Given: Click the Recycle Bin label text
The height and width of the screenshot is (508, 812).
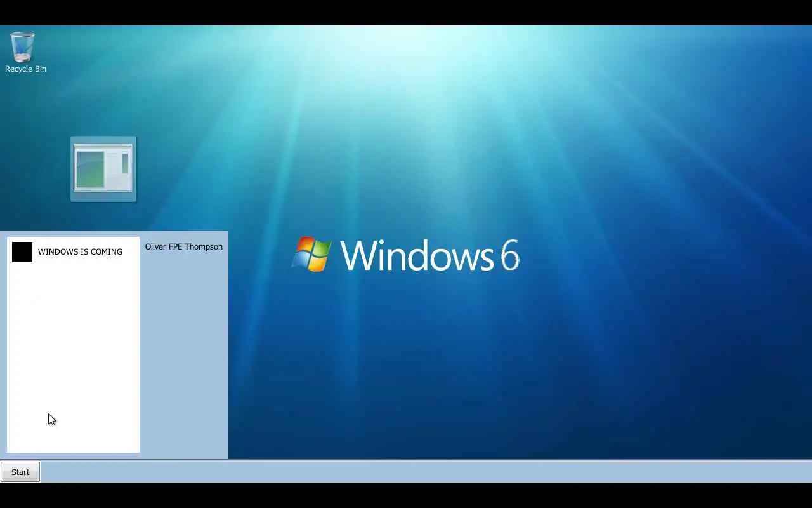Looking at the screenshot, I should tap(25, 69).
